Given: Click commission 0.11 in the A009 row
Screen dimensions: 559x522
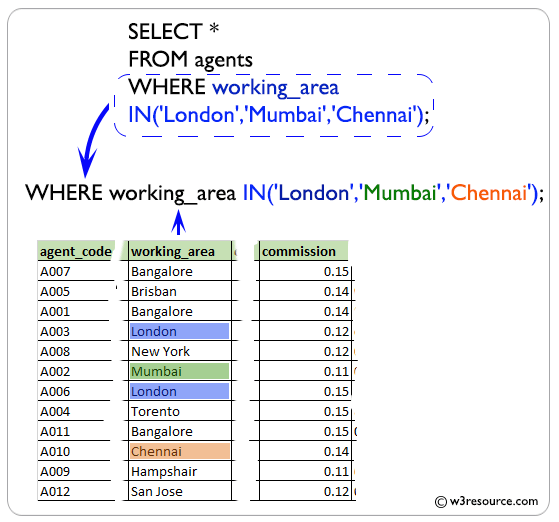Looking at the screenshot, I should (305, 471).
